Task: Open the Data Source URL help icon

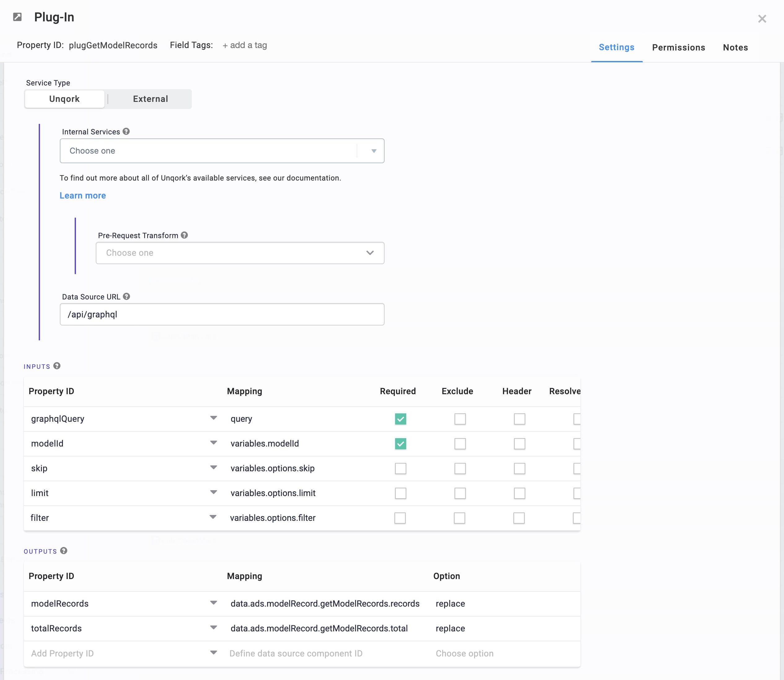Action: tap(126, 296)
